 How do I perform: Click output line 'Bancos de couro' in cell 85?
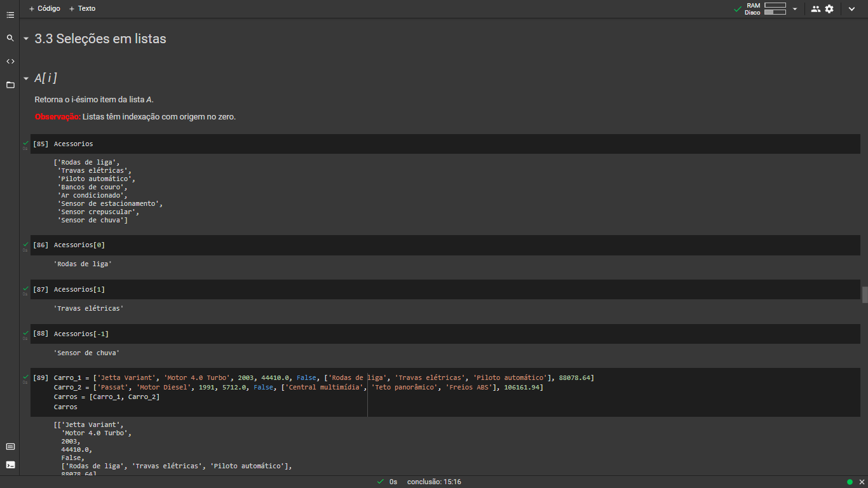[92, 187]
